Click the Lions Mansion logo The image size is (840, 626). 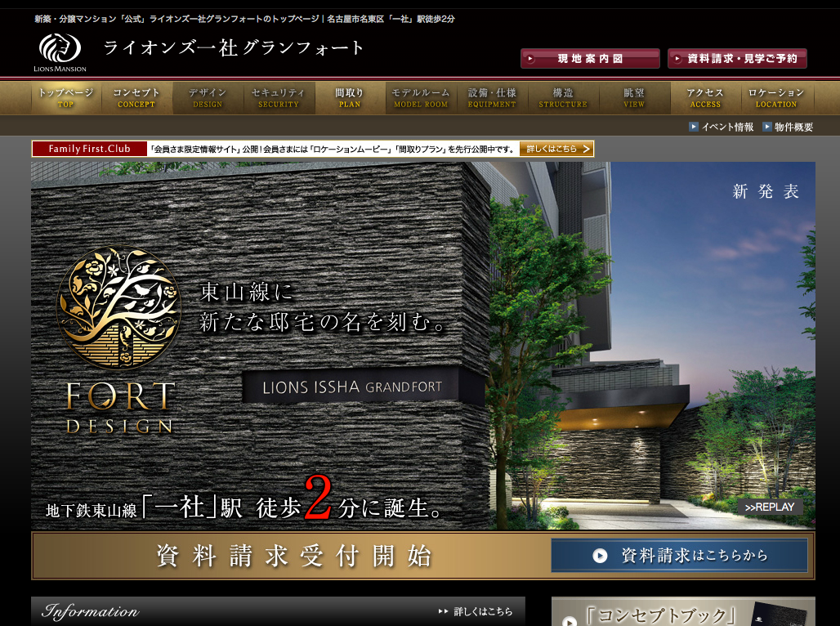(x=54, y=53)
